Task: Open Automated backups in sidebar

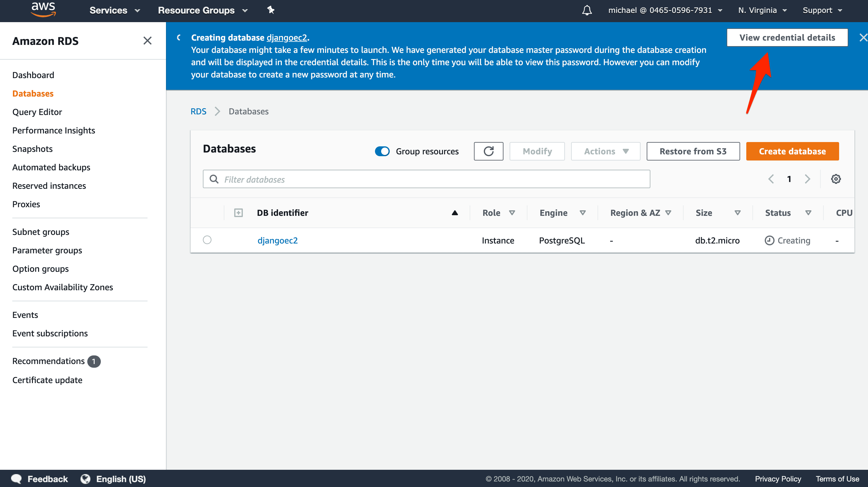Action: point(51,167)
